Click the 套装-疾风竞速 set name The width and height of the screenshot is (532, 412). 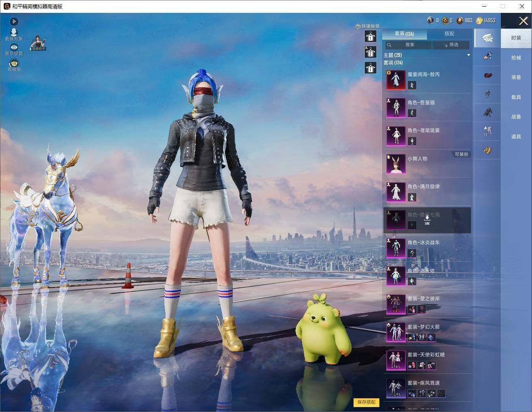(x=423, y=383)
